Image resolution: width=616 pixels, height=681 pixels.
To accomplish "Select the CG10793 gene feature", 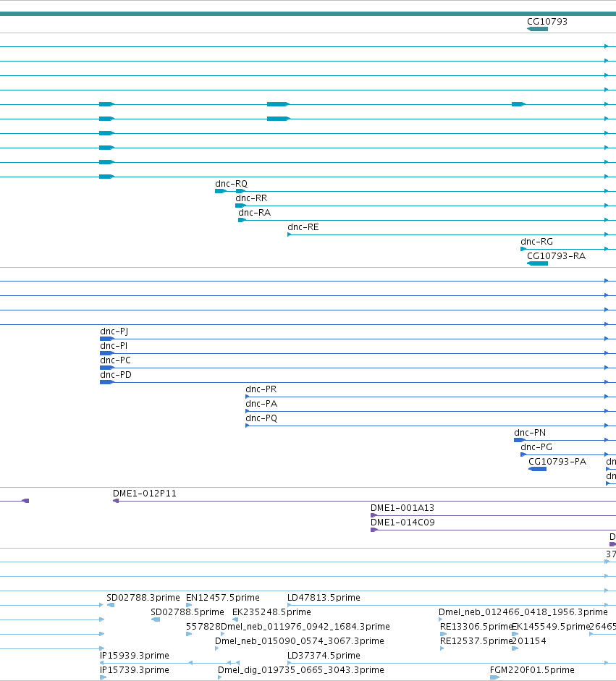I will tap(537, 29).
